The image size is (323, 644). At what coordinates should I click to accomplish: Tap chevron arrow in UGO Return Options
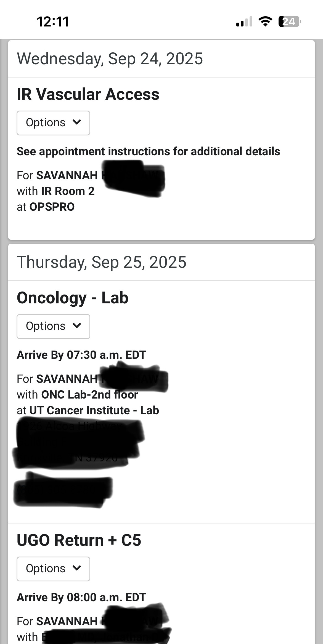point(77,568)
